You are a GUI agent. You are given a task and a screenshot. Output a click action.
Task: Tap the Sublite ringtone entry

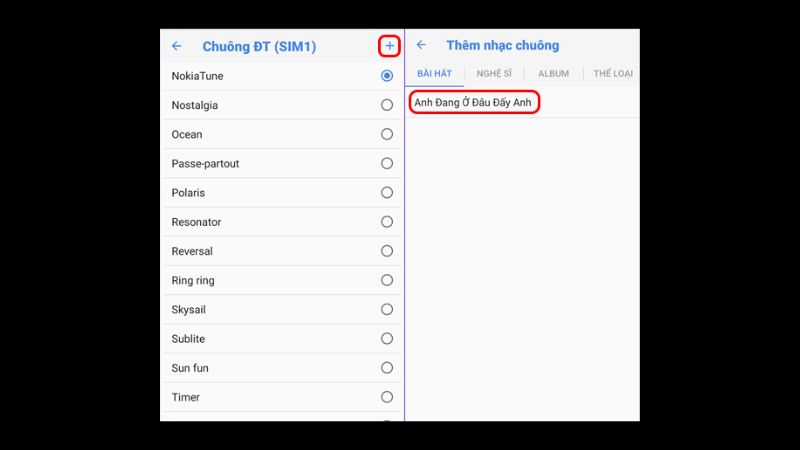tap(187, 339)
